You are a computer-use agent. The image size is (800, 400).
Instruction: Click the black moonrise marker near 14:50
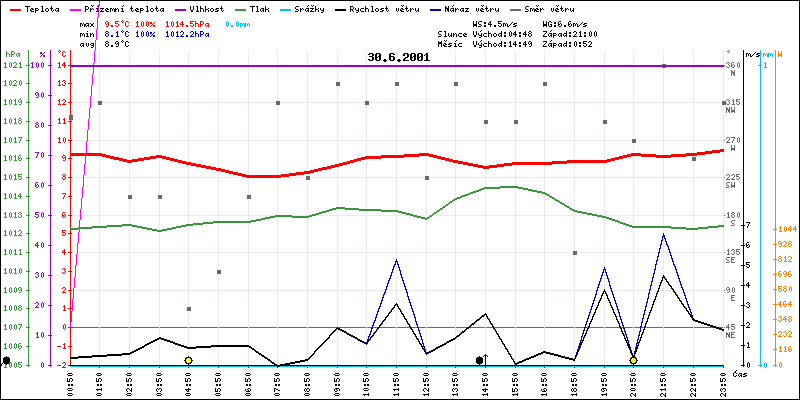pyautogui.click(x=480, y=360)
